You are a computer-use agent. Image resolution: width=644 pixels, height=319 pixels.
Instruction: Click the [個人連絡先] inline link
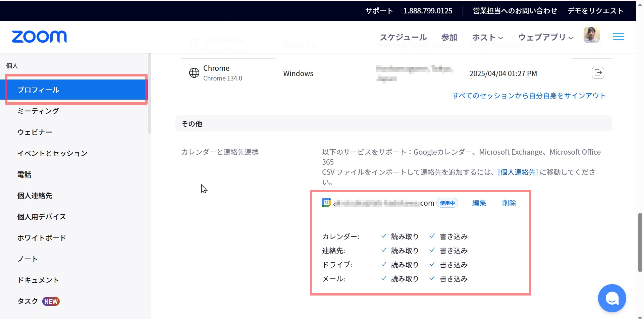pyautogui.click(x=518, y=172)
